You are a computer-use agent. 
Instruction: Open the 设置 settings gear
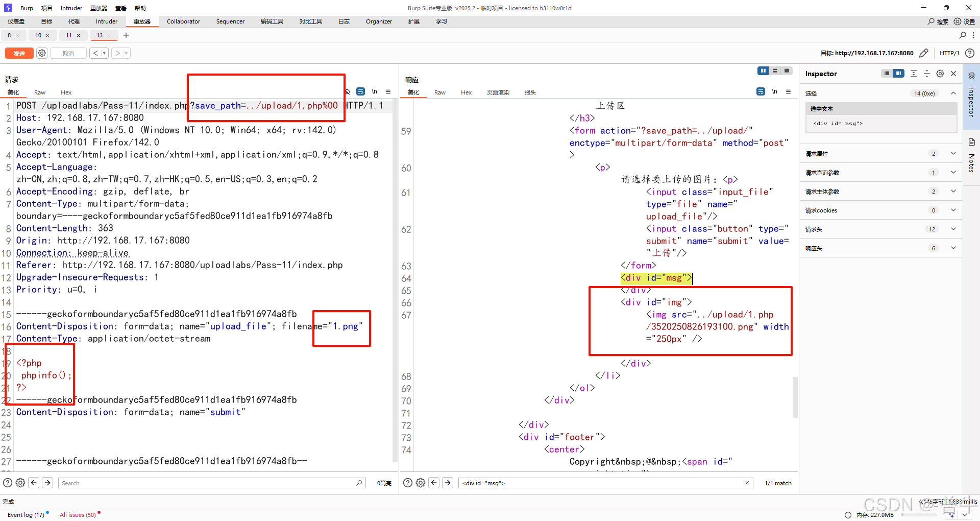(x=964, y=21)
